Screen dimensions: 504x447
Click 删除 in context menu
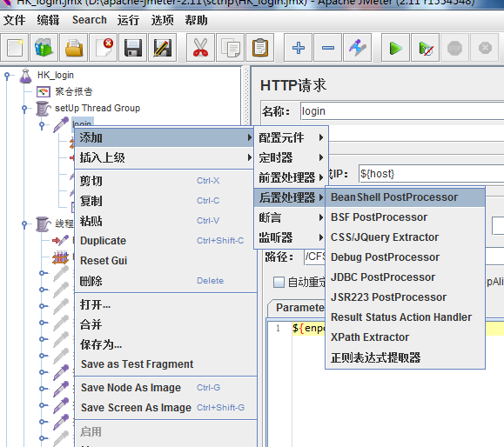coord(165,281)
